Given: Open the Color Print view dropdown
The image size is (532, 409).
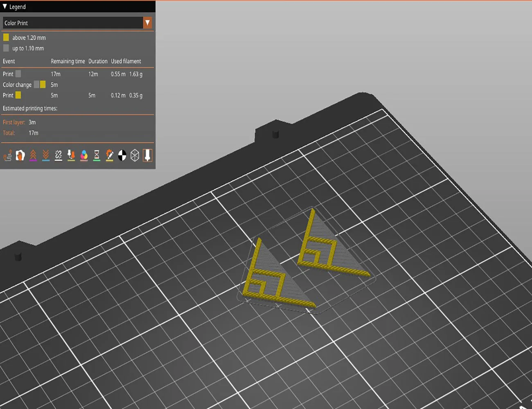Looking at the screenshot, I should [x=77, y=23].
